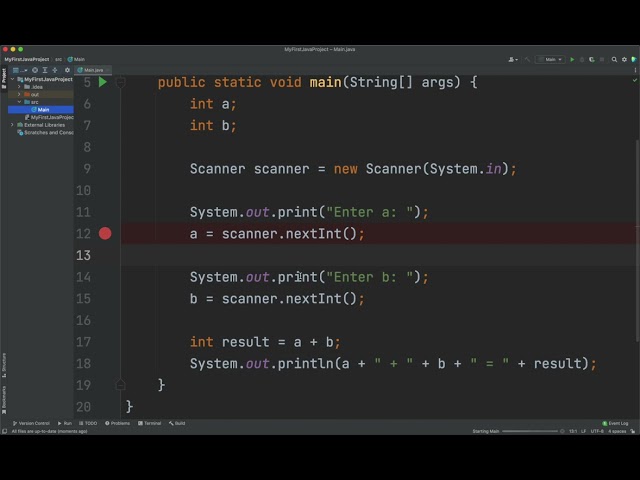The width and height of the screenshot is (640, 480).
Task: Click the green inspection checkmark in editor
Action: [635, 80]
